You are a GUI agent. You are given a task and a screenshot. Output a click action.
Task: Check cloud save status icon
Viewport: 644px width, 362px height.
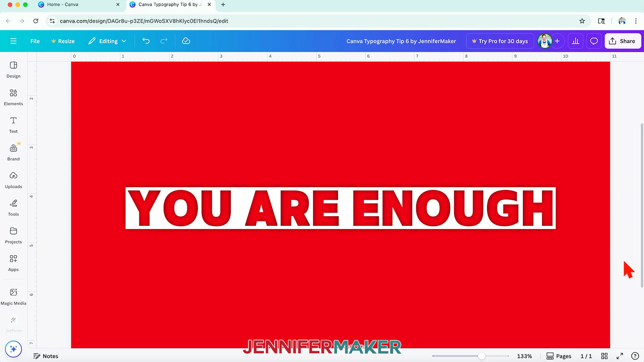tap(186, 41)
